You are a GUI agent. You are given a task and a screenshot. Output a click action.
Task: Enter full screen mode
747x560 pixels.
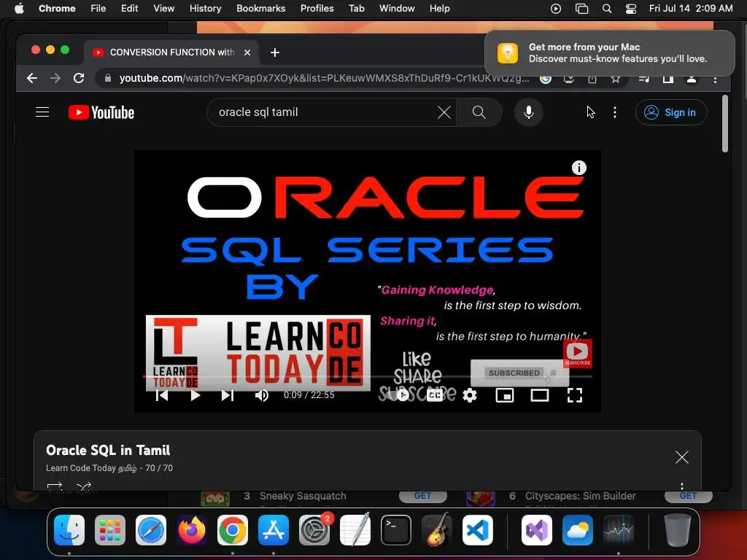pyautogui.click(x=575, y=395)
